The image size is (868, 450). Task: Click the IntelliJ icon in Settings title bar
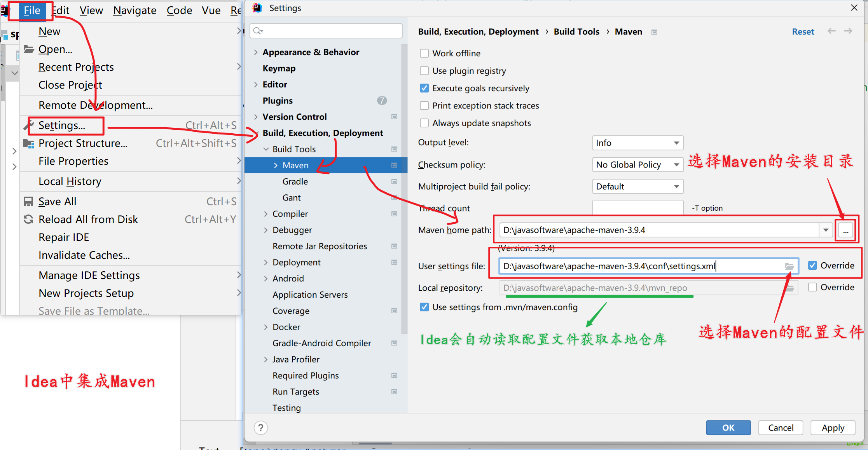(257, 8)
